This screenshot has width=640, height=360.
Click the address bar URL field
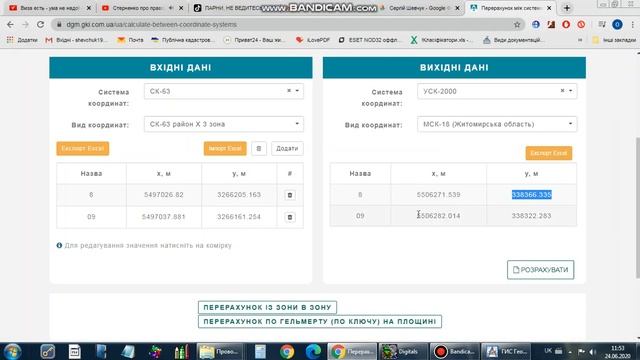282,24
